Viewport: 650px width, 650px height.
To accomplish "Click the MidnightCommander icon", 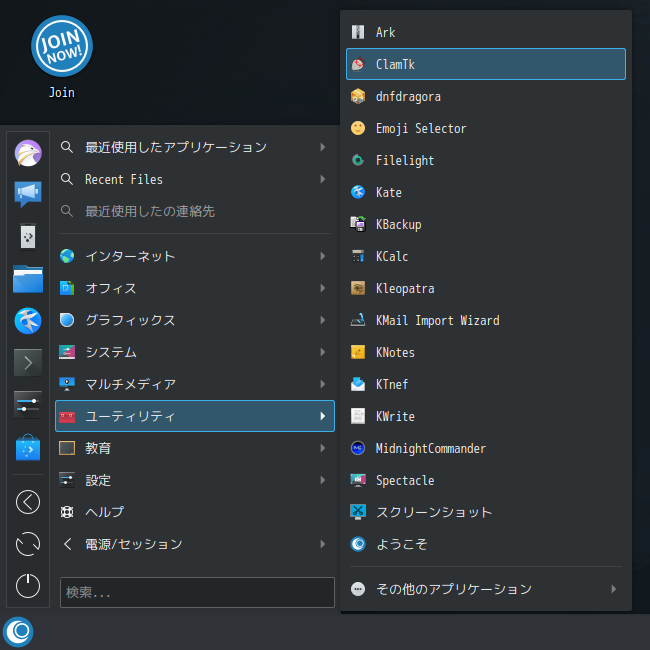I will [358, 448].
